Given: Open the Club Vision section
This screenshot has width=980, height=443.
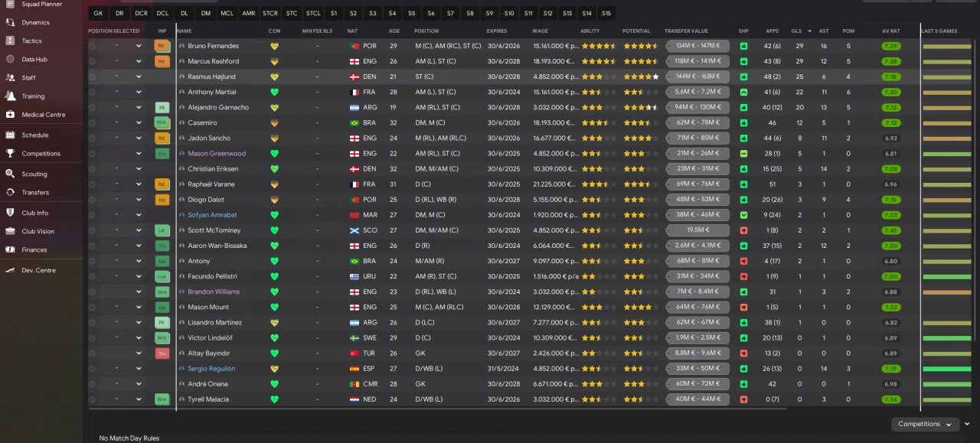Looking at the screenshot, I should coord(38,231).
